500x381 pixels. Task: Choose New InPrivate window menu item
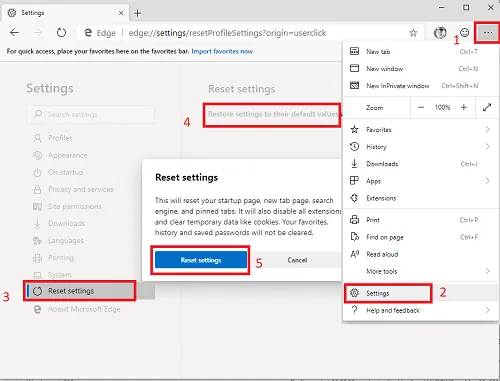(421, 86)
